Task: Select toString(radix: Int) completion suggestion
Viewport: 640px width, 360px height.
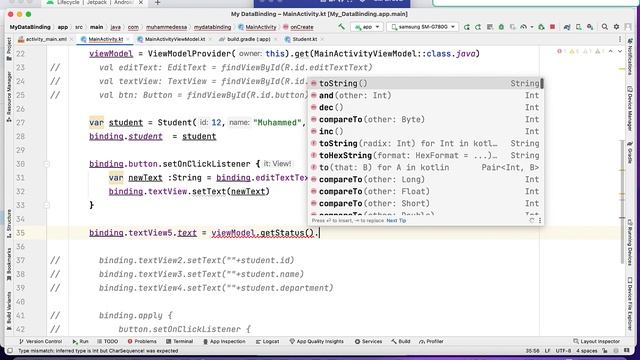Action: pyautogui.click(x=425, y=144)
